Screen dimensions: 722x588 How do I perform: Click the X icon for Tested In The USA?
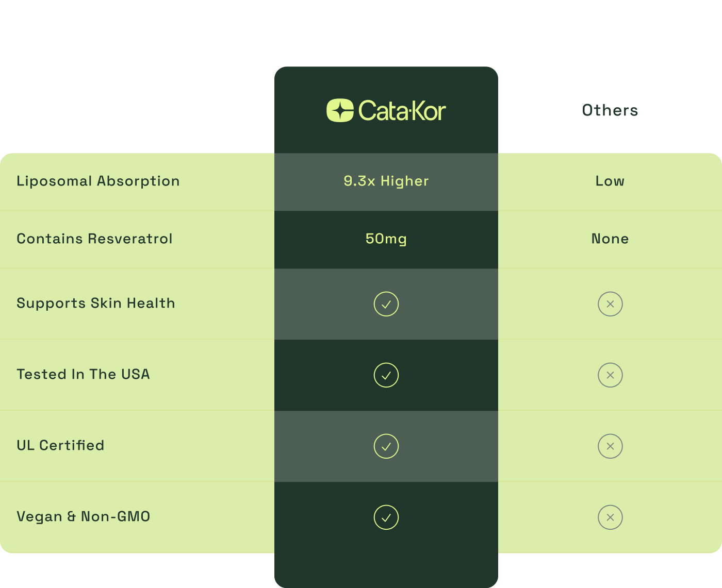coord(610,375)
